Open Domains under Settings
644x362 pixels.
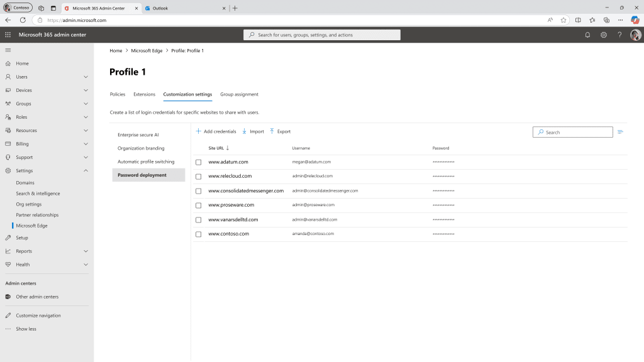(25, 183)
